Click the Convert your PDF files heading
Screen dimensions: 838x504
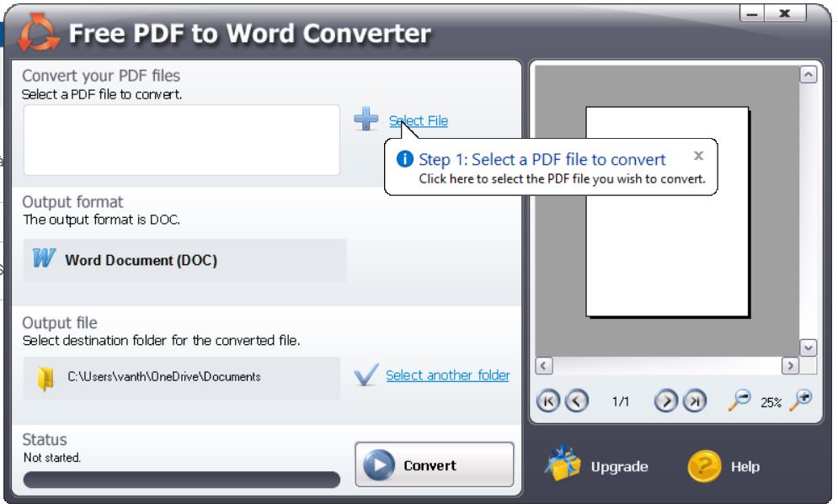pos(101,75)
